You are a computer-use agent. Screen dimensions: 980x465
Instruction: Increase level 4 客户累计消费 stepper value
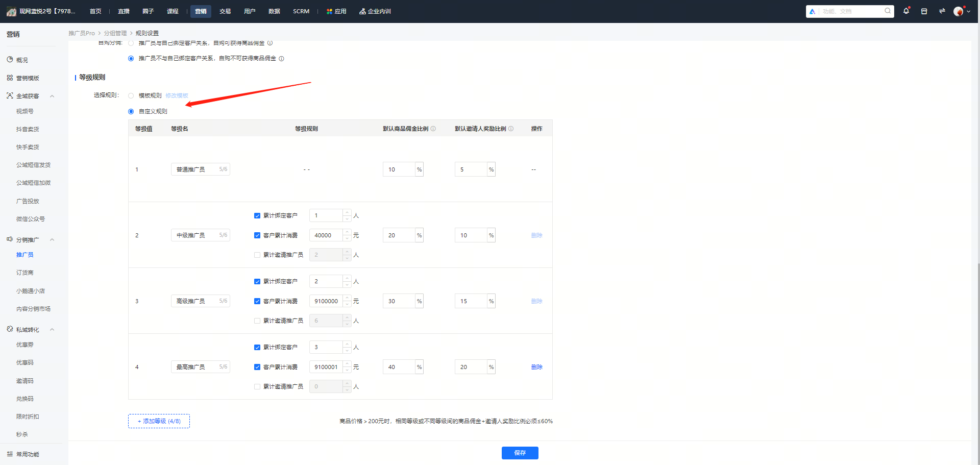pos(347,363)
